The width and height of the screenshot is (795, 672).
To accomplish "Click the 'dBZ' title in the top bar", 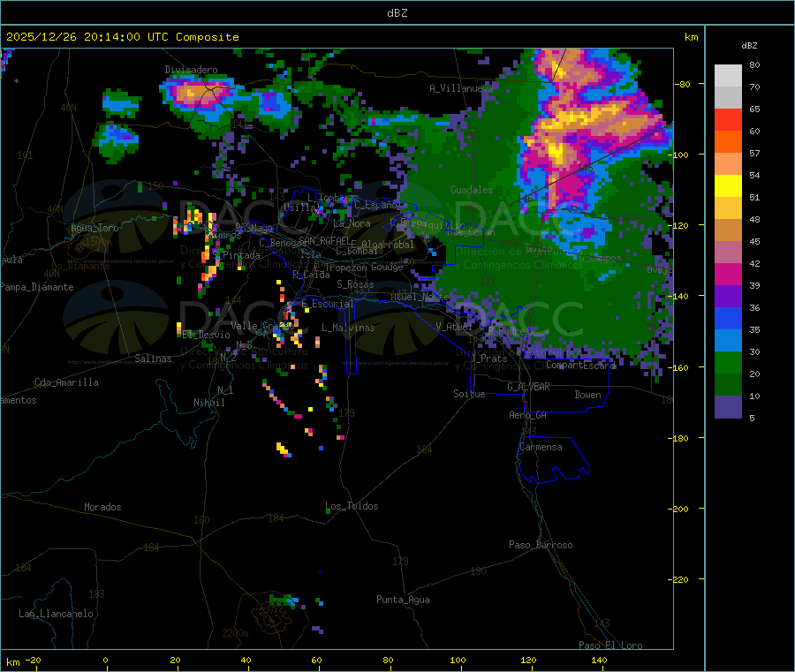I will point(397,12).
